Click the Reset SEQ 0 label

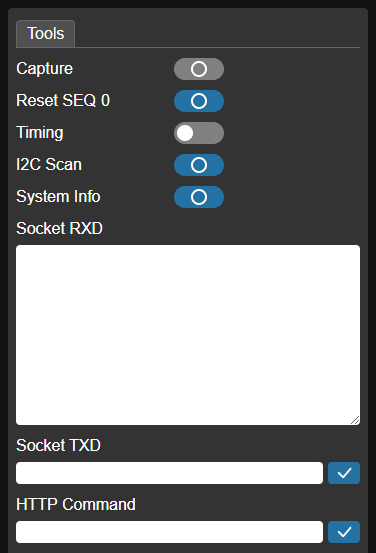pyautogui.click(x=63, y=101)
